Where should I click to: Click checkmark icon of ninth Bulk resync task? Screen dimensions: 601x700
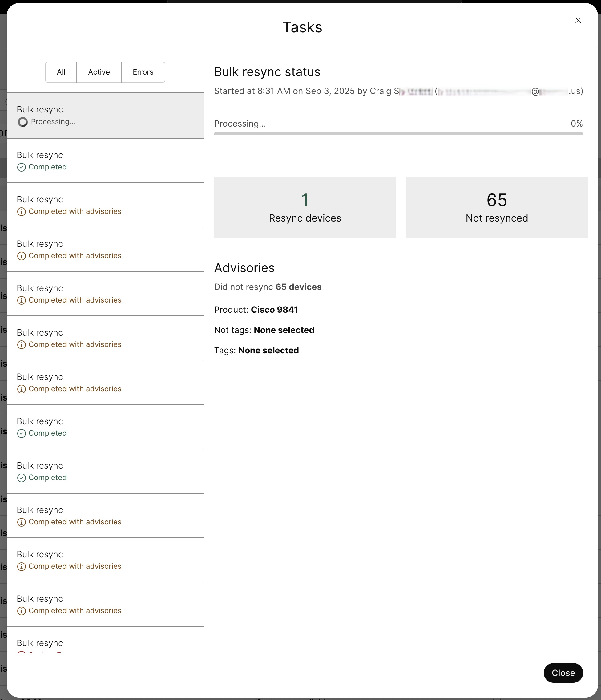tap(22, 478)
